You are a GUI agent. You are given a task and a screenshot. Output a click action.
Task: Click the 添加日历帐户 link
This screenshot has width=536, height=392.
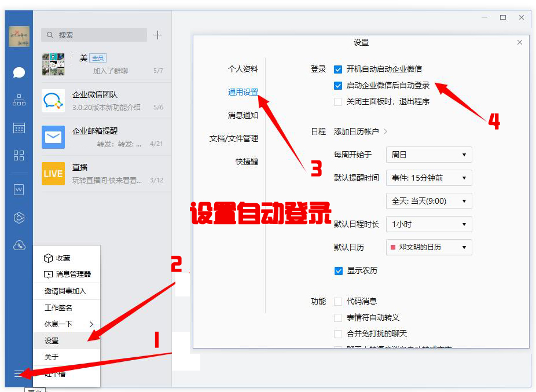pyautogui.click(x=356, y=131)
